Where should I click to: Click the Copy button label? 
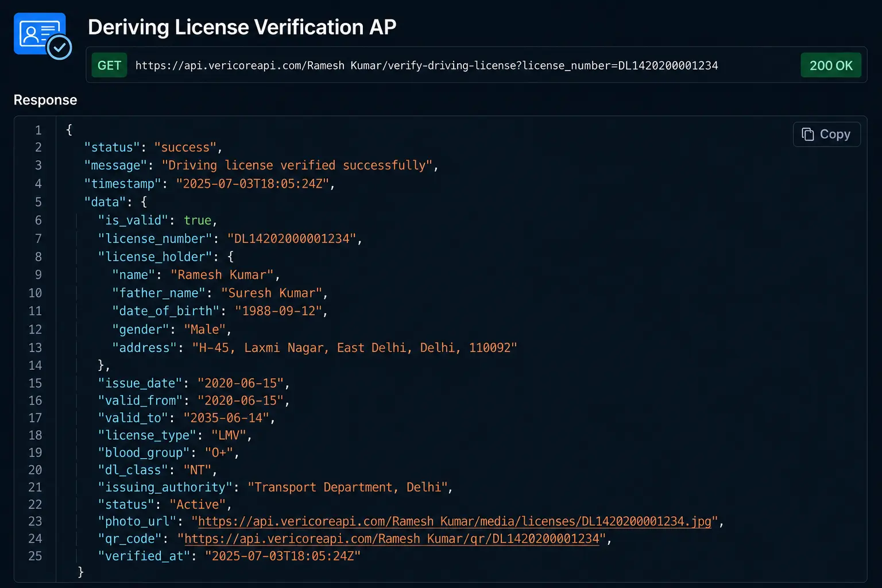(835, 134)
